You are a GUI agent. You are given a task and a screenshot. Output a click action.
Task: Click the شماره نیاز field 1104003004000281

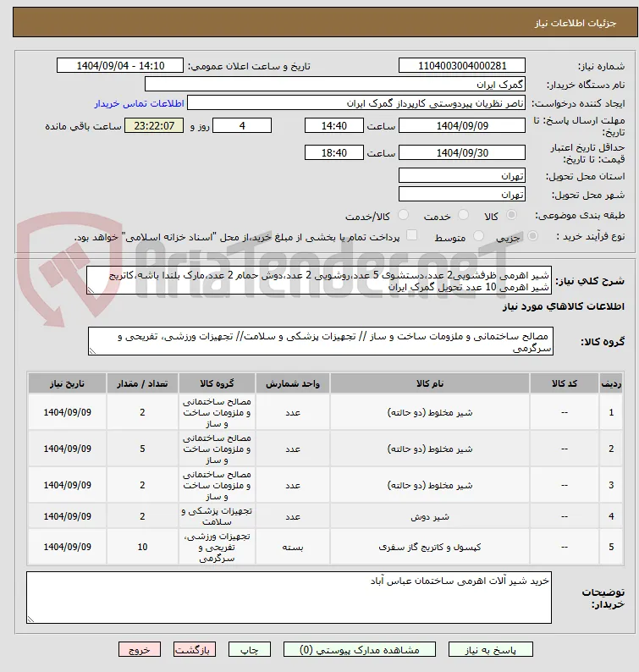click(461, 65)
